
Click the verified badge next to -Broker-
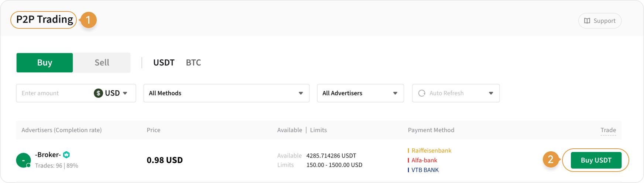66,155
